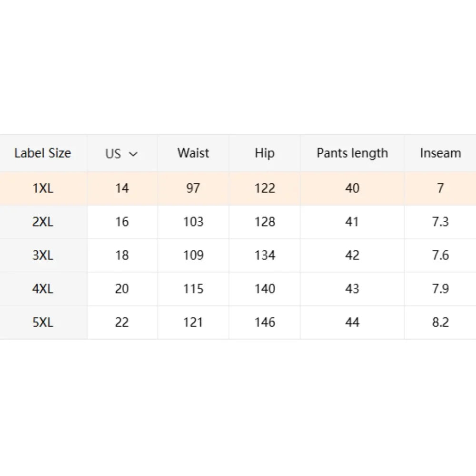Click the Hip column header
This screenshot has width=476, height=476.
pyautogui.click(x=265, y=153)
